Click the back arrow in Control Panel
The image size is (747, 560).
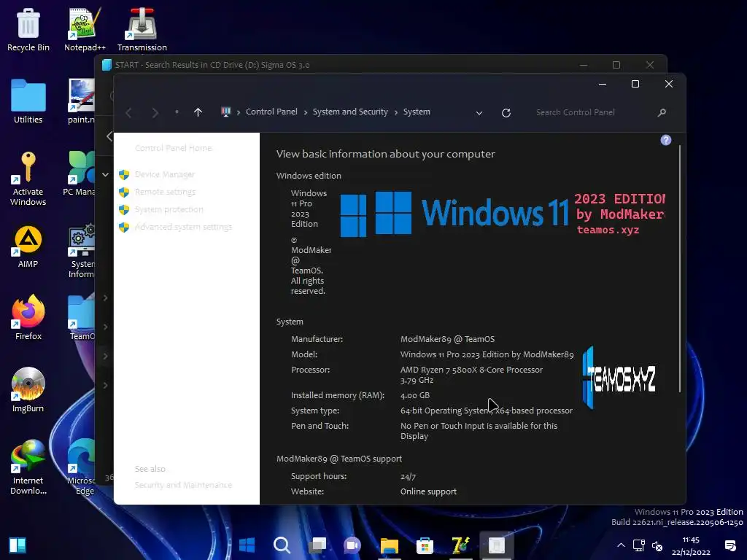click(x=128, y=112)
